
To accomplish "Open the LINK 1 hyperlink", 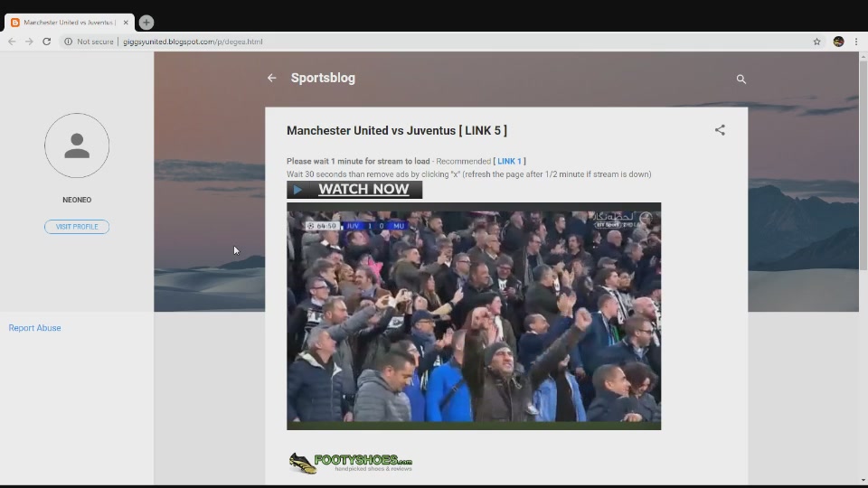I will pyautogui.click(x=509, y=161).
